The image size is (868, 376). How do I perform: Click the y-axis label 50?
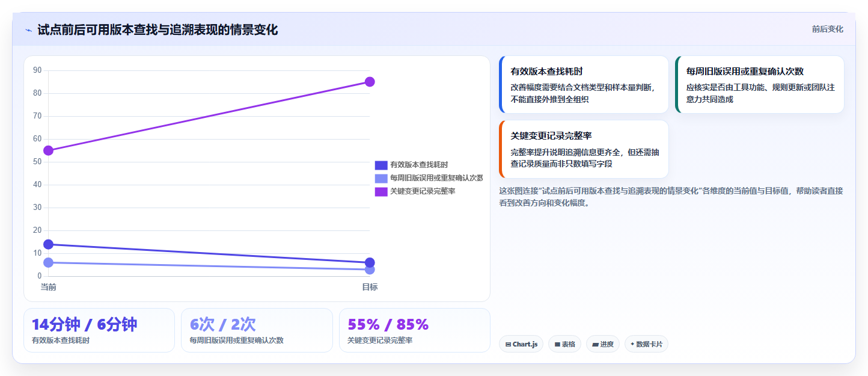tap(37, 162)
